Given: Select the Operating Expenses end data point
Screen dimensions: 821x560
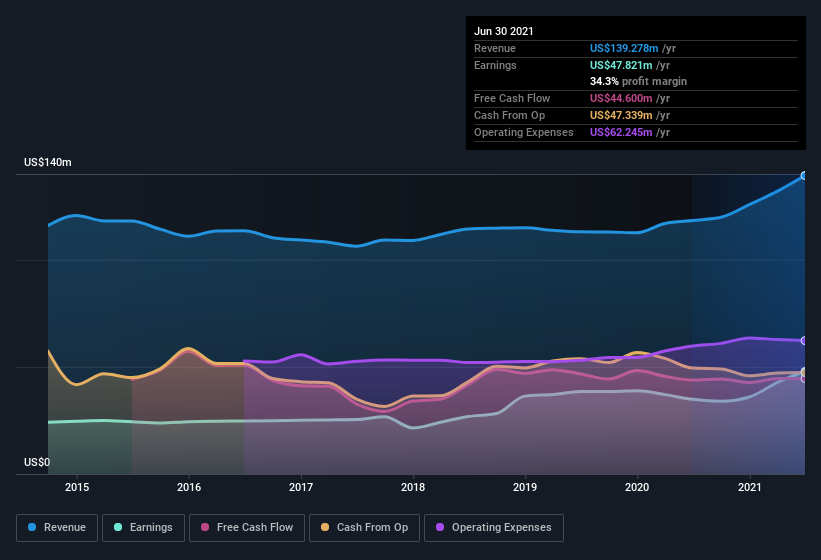Looking at the screenshot, I should pos(804,341).
